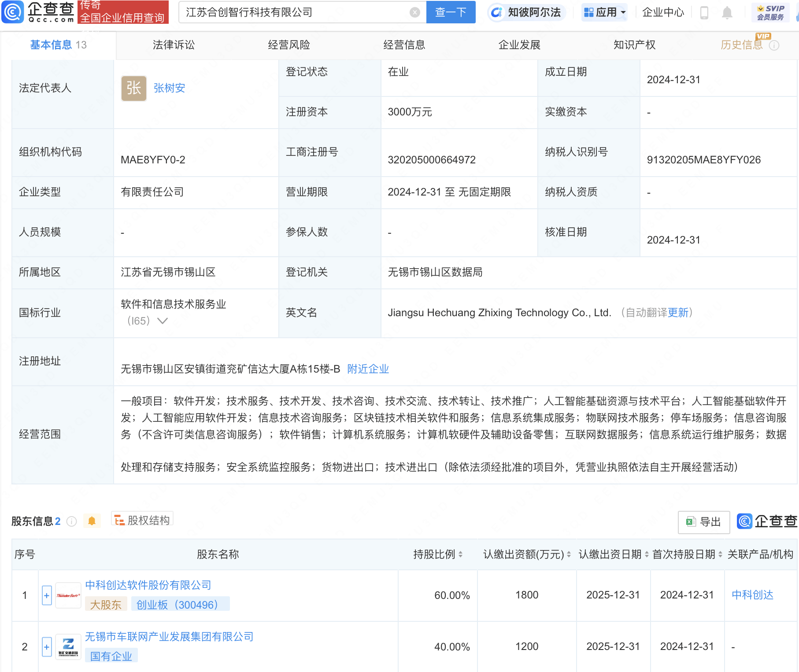The image size is (799, 672).
Task: Toggle sorting on 持股比例 column
Action: click(461, 554)
